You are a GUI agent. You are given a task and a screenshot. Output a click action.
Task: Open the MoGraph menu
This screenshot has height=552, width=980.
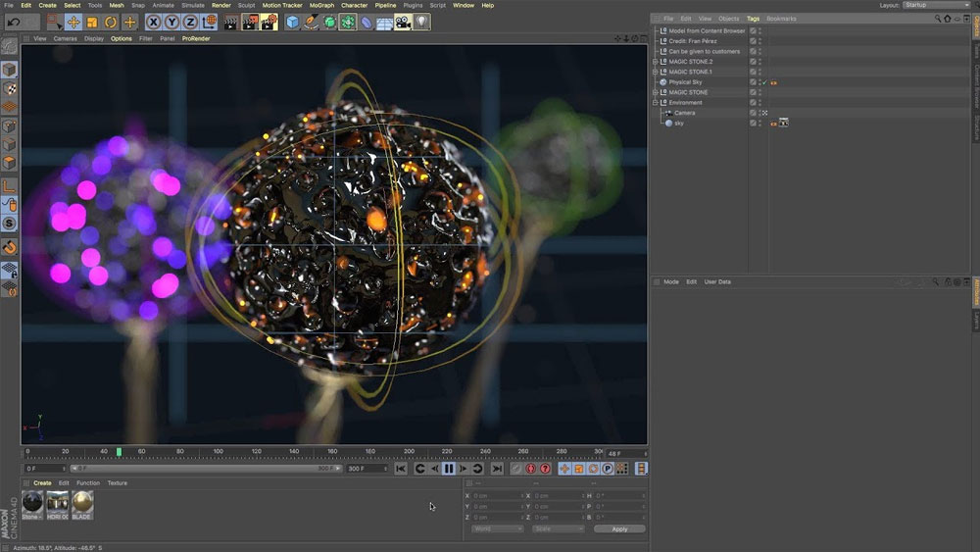[321, 5]
